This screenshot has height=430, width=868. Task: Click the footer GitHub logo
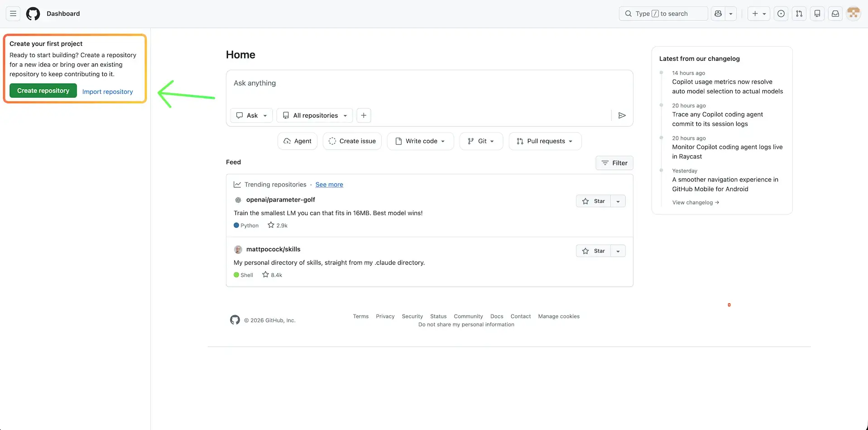pyautogui.click(x=235, y=320)
